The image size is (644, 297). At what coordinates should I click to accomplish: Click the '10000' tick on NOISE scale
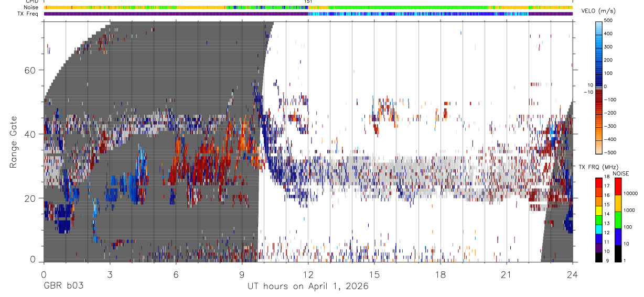pyautogui.click(x=631, y=194)
